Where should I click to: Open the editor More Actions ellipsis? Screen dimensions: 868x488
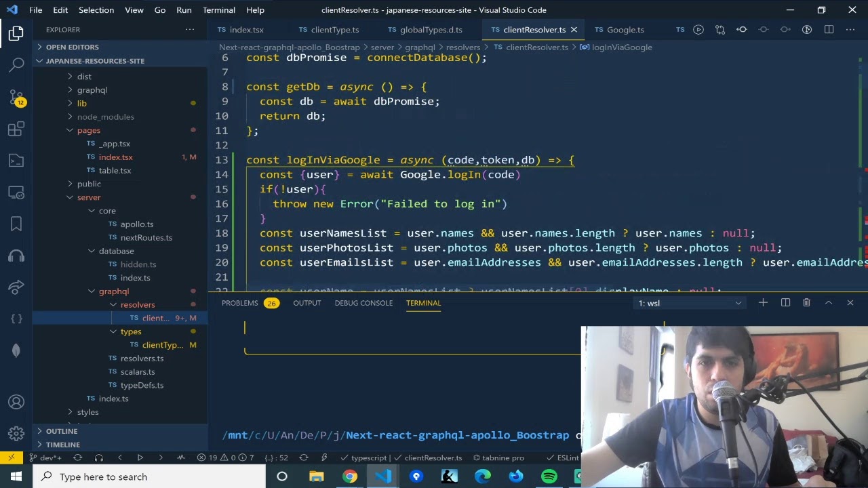(x=850, y=30)
